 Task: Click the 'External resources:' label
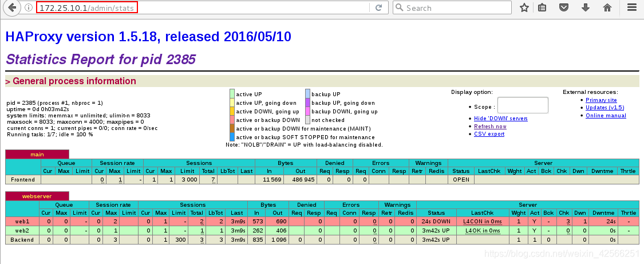point(590,92)
